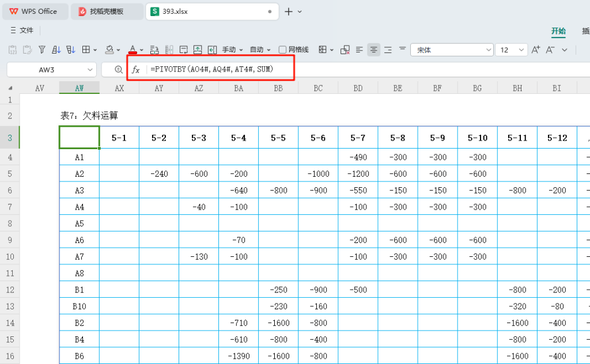Select row header 5
590x364 pixels.
[10, 174]
